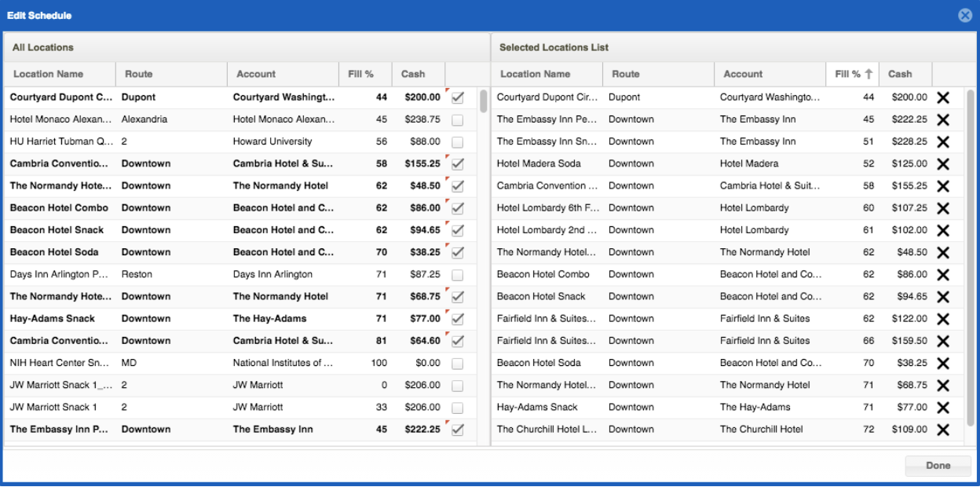Click the Done button
The width and height of the screenshot is (980, 487).
[x=938, y=465]
